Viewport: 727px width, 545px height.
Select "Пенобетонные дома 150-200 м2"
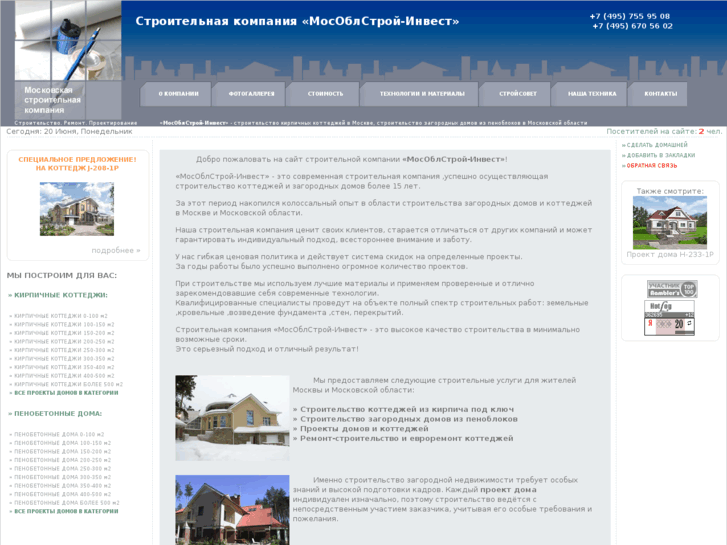[x=63, y=451]
